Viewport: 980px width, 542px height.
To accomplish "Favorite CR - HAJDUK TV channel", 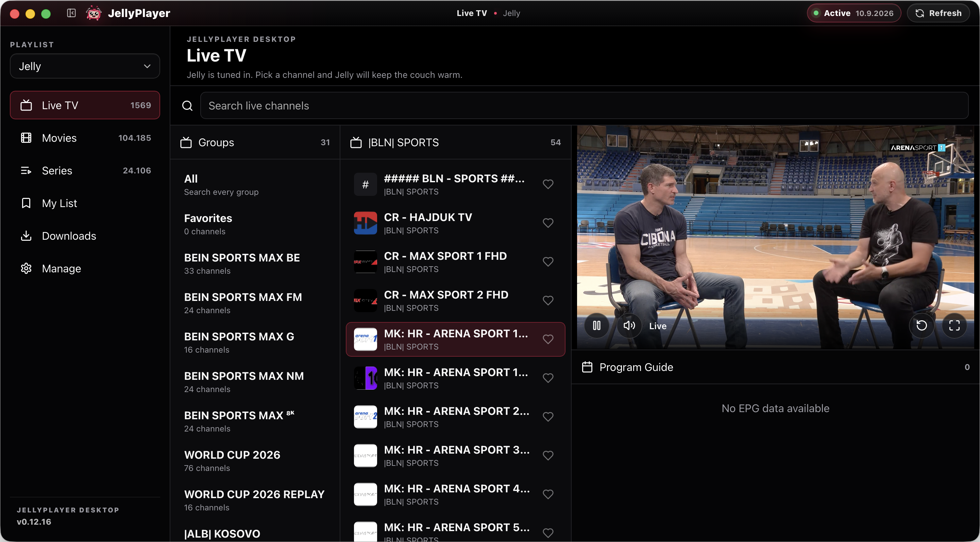I will (x=548, y=223).
